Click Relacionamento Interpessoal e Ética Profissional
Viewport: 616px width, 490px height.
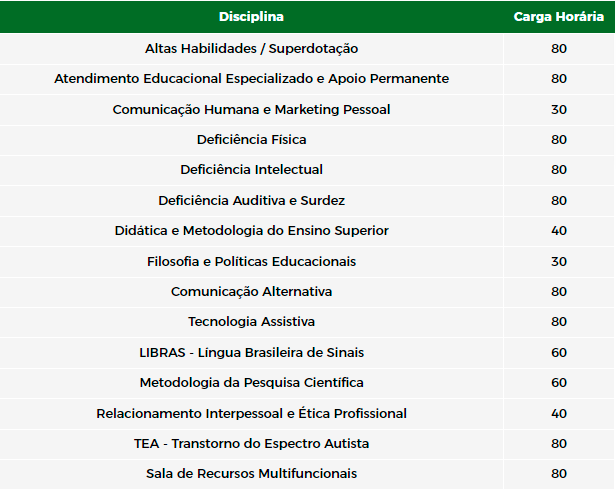[251, 413]
